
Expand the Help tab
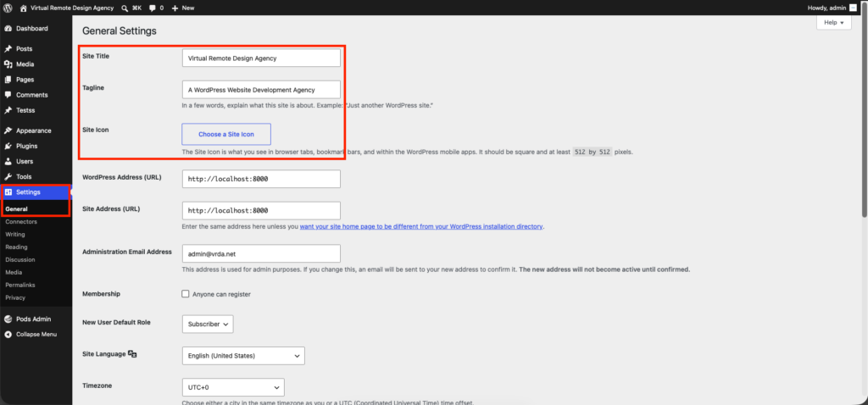834,23
